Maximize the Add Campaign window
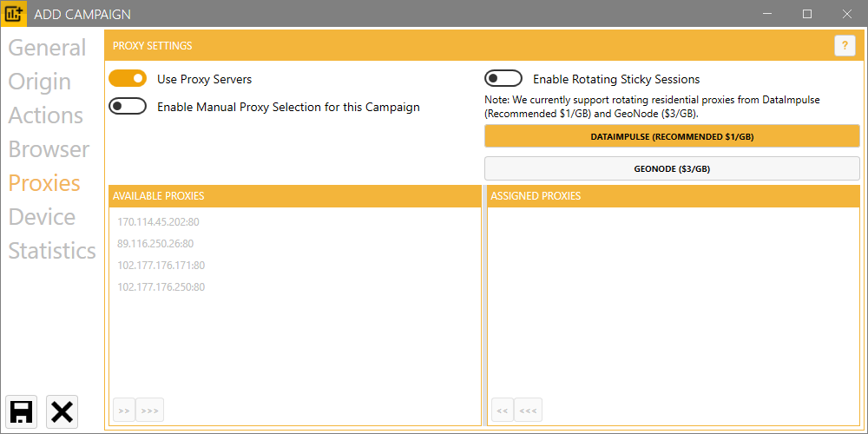This screenshot has height=434, width=868. [807, 14]
